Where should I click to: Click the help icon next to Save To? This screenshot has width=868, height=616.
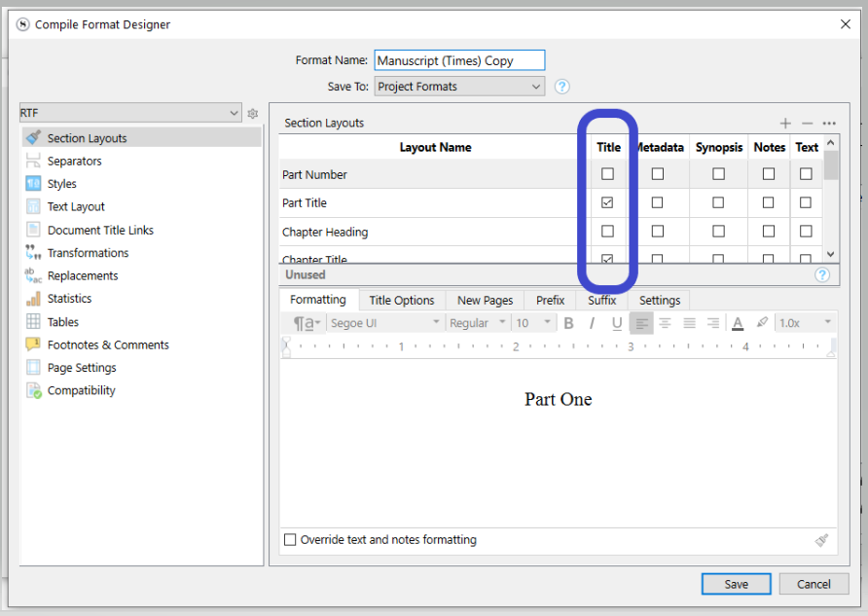[561, 87]
